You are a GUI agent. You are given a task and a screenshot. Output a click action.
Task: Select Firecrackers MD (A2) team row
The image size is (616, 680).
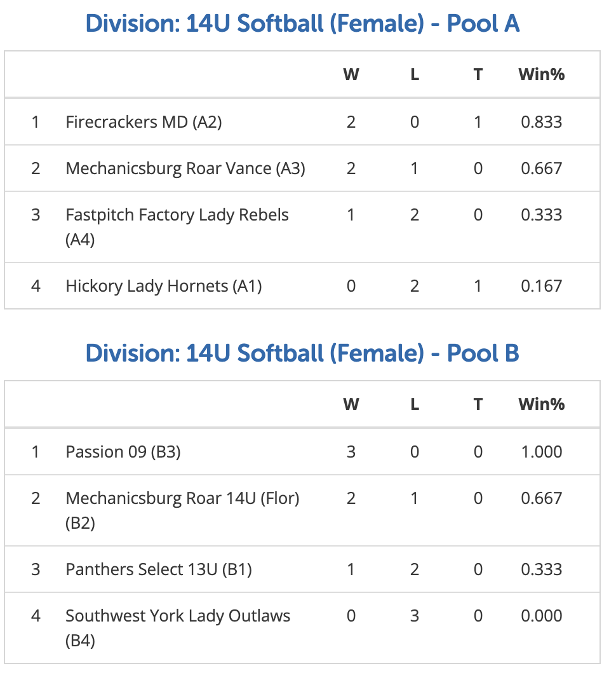pos(302,122)
